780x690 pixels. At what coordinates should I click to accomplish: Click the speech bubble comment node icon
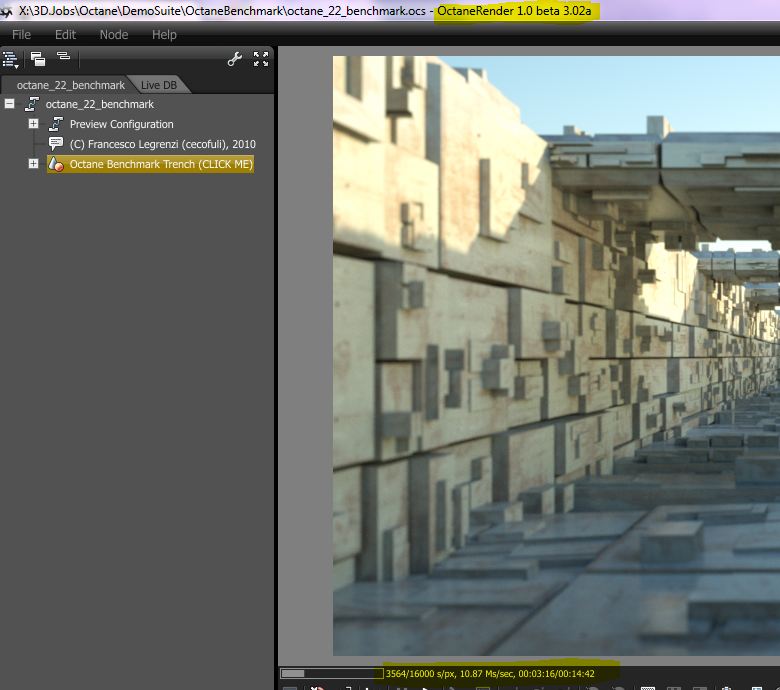coord(56,144)
